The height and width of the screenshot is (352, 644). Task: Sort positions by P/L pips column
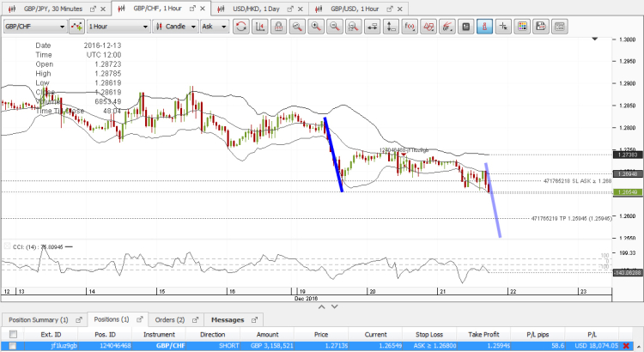click(538, 334)
